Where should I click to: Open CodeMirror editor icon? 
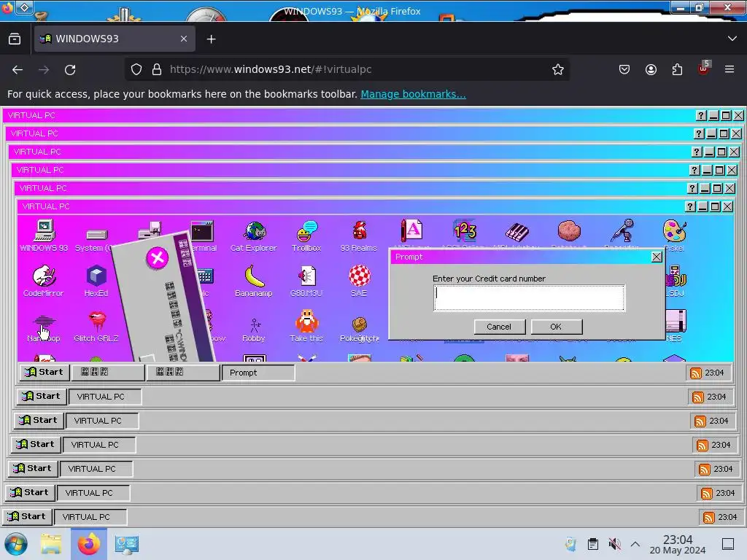(43, 281)
